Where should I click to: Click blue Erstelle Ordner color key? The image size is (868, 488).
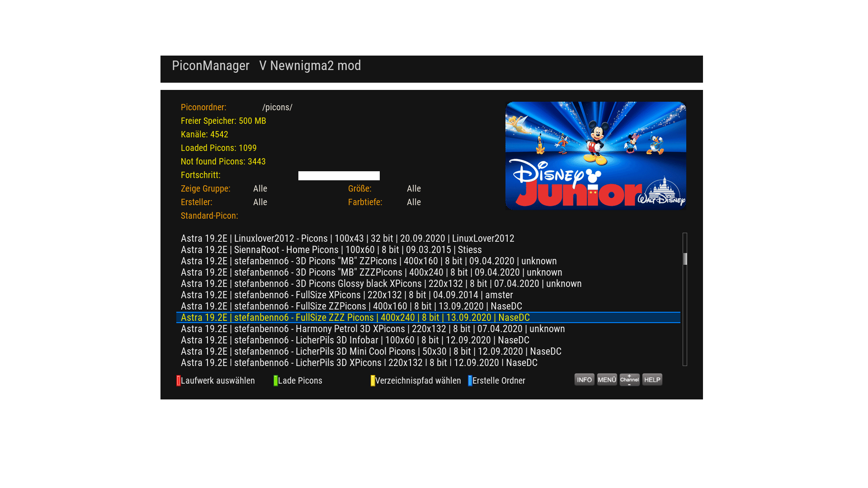pyautogui.click(x=497, y=380)
